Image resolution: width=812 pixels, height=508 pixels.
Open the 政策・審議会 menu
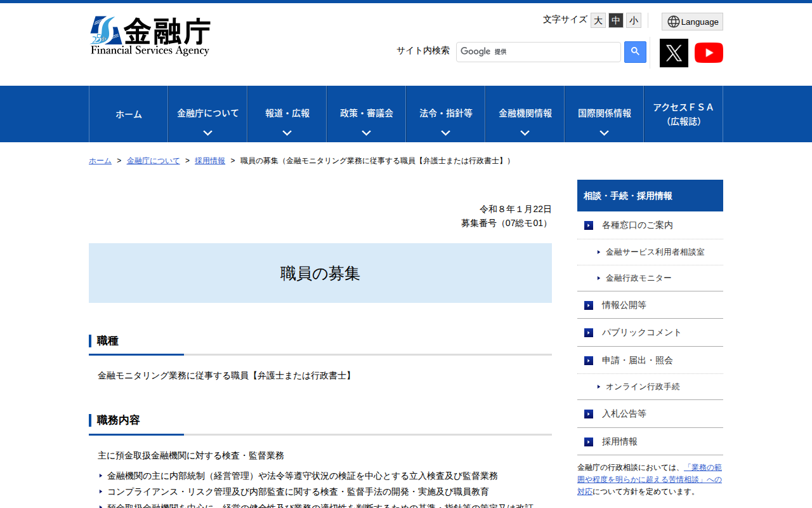pyautogui.click(x=367, y=114)
